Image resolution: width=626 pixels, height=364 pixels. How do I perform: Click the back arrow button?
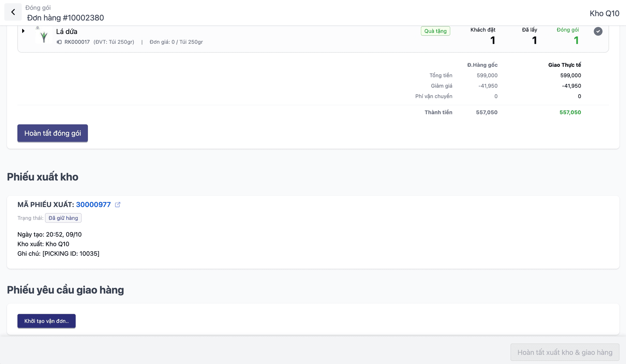pyautogui.click(x=13, y=12)
